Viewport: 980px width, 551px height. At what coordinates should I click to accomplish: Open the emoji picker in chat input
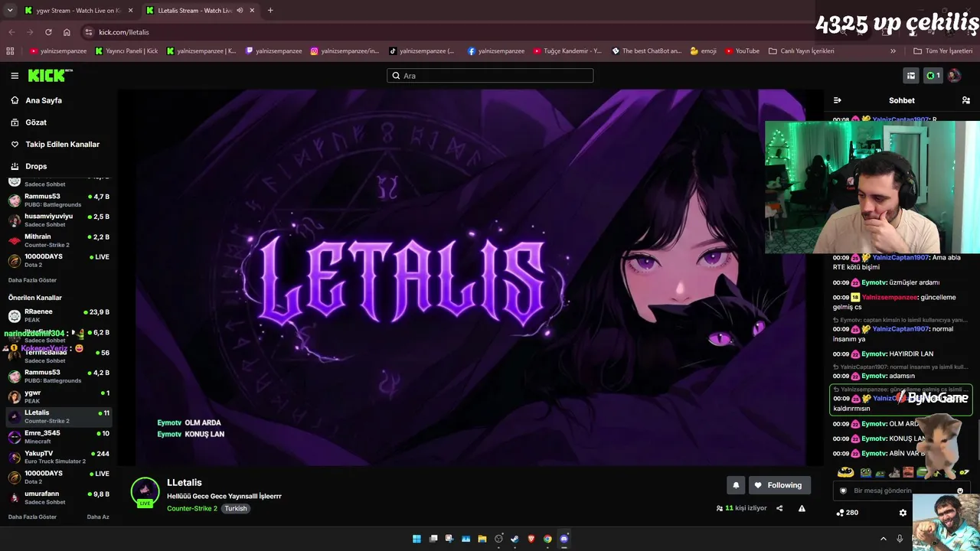click(960, 491)
